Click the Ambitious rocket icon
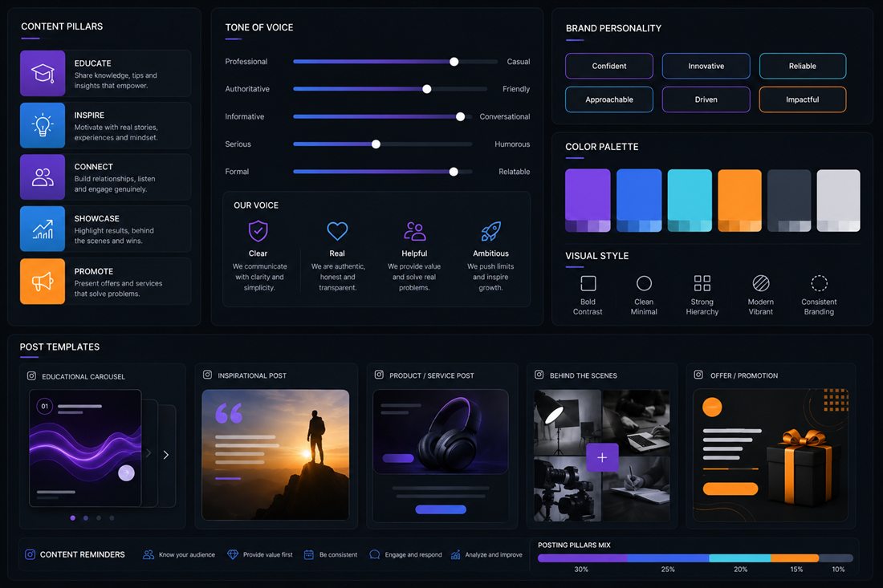 pyautogui.click(x=490, y=231)
